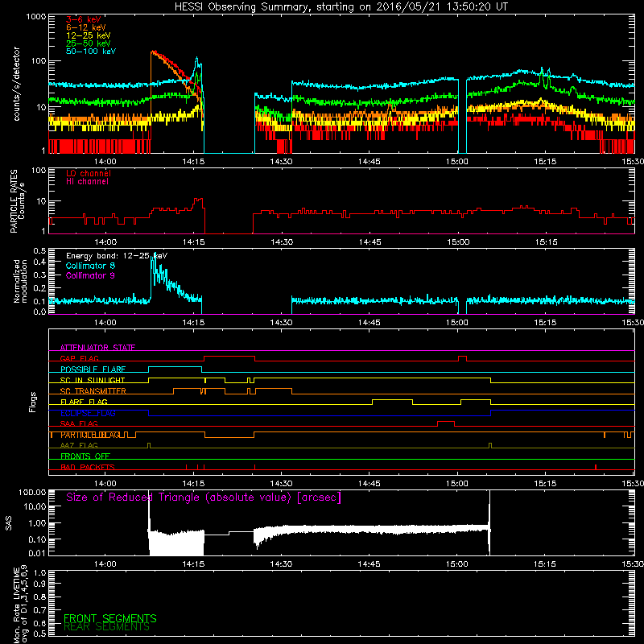Click the GAP FLAG raised segment after 14:15
Screen dimensions: 644x644
(x=229, y=357)
